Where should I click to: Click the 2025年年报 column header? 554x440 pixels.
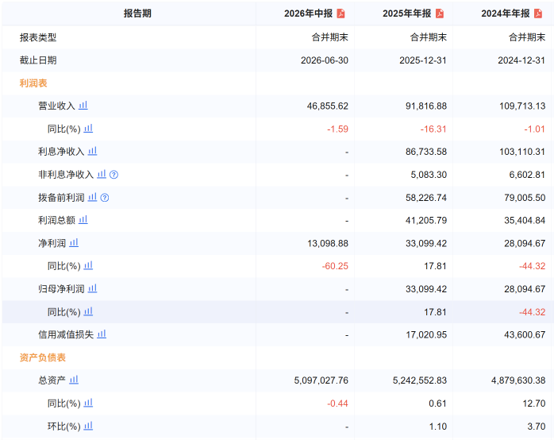tap(407, 13)
